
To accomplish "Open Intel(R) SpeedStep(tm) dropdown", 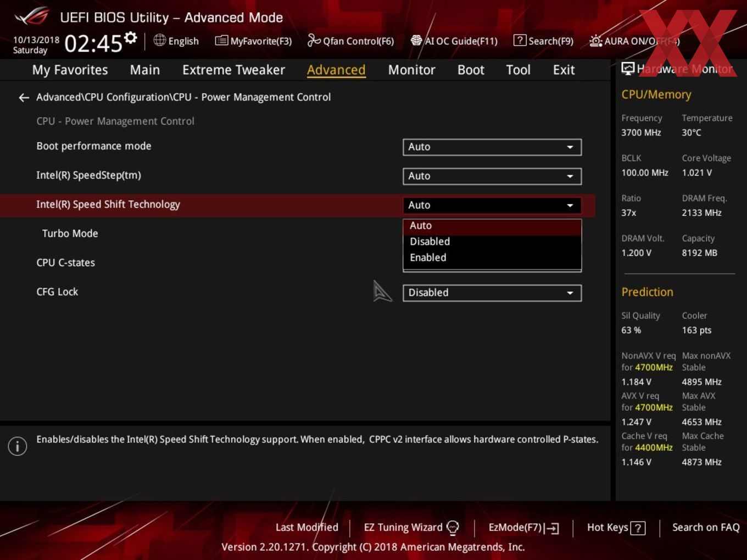I will click(x=492, y=176).
